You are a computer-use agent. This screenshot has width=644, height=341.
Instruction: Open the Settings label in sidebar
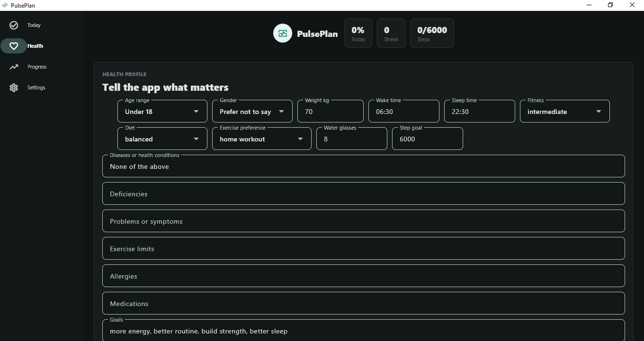(36, 87)
